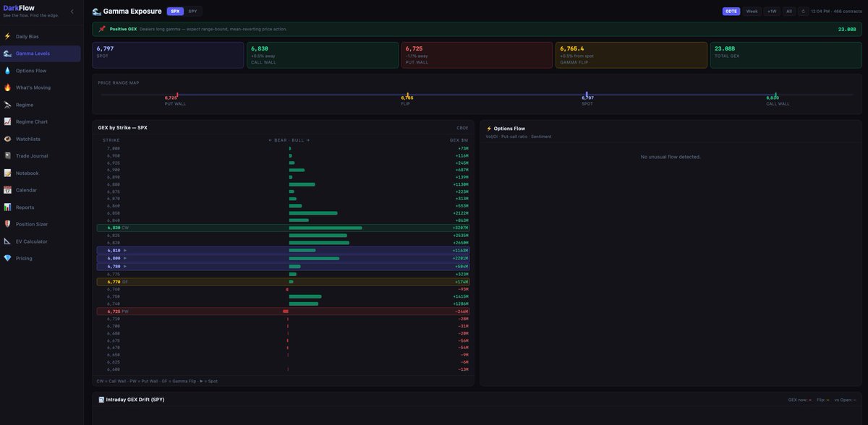Viewport: 868px width, 425px height.
Task: Click the red bar for strike 6,725
Action: [286, 312]
